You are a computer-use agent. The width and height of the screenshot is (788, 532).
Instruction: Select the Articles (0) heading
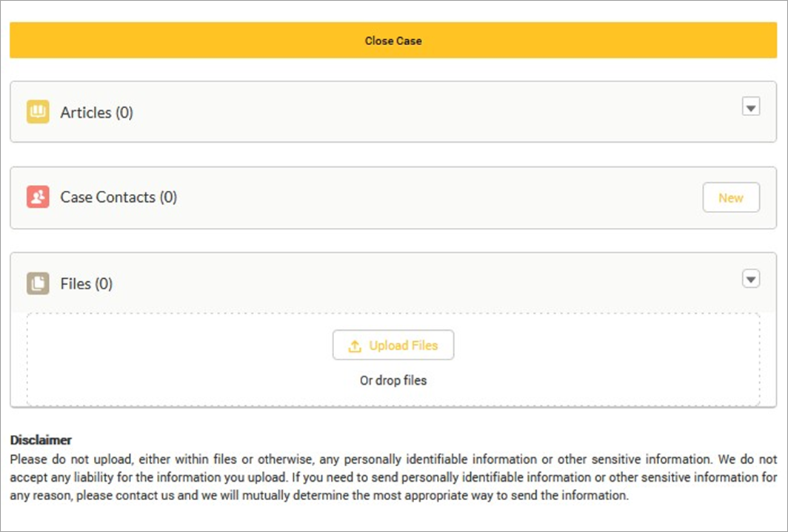coord(97,112)
